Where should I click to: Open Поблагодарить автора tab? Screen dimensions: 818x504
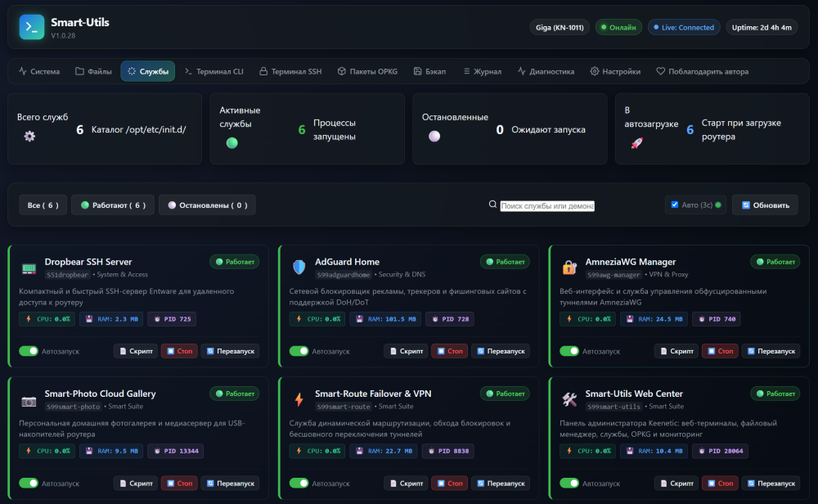point(702,71)
